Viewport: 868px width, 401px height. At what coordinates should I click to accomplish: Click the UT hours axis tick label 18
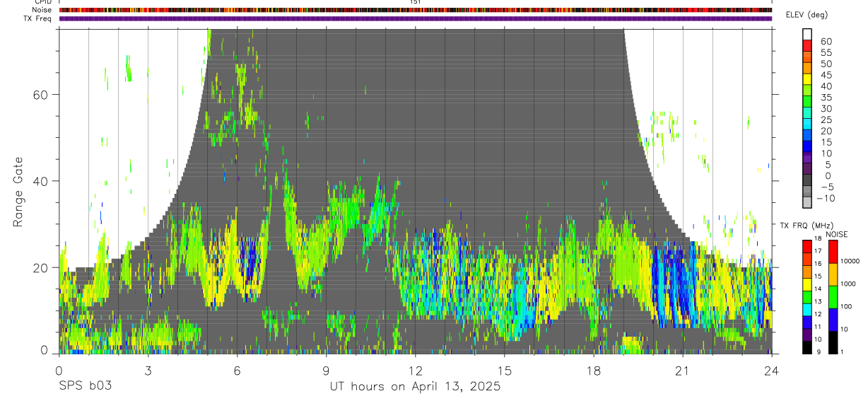594,370
